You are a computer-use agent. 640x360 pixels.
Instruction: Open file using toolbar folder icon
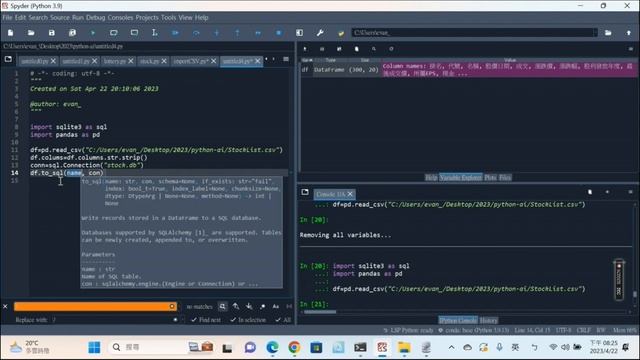31,33
